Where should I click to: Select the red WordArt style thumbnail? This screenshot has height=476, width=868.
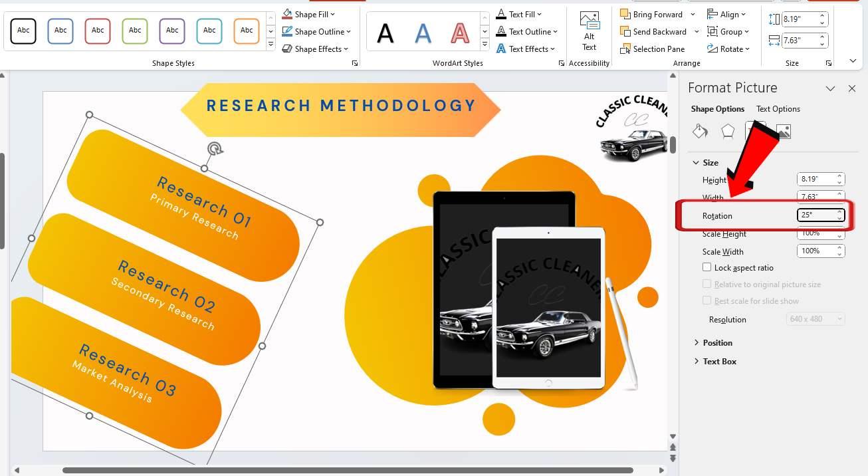pyautogui.click(x=460, y=32)
